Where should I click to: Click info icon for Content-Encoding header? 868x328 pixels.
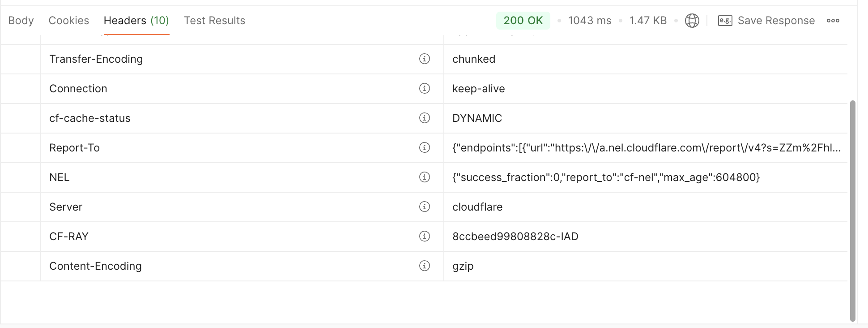(x=424, y=266)
